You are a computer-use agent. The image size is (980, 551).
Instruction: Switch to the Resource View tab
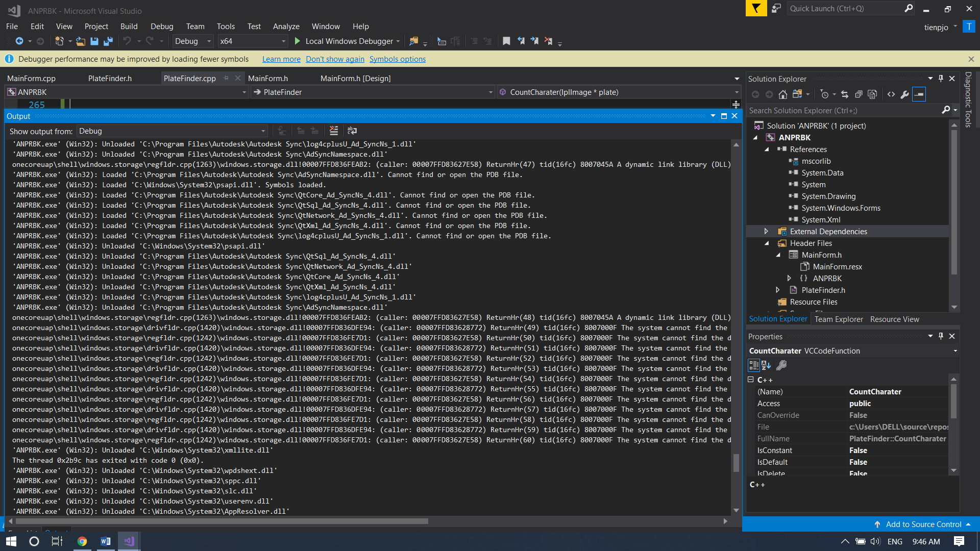click(x=894, y=319)
